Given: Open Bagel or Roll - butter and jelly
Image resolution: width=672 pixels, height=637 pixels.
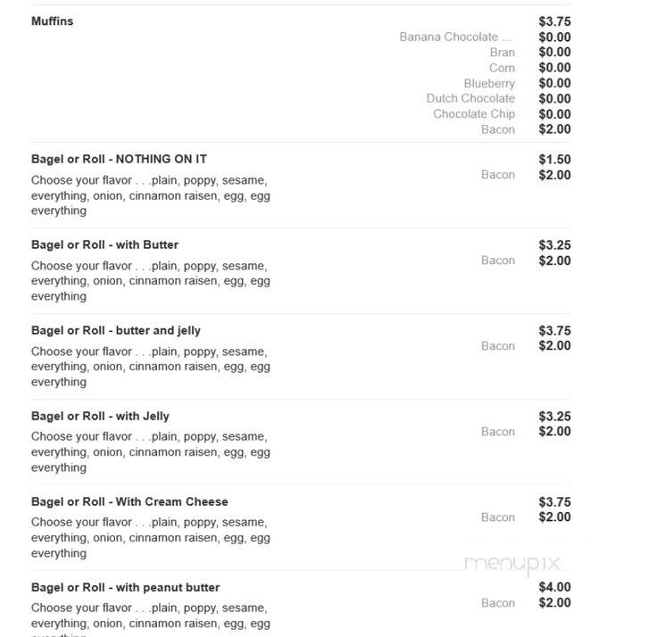Looking at the screenshot, I should [x=116, y=330].
